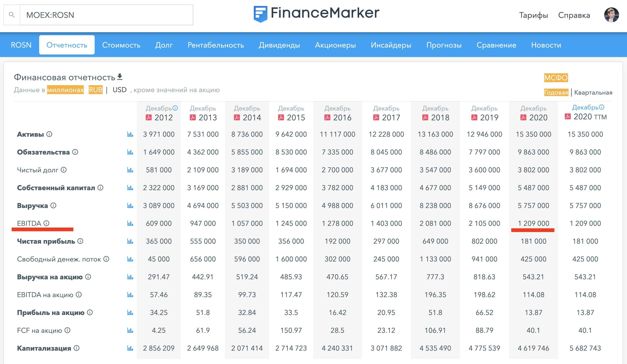Image resolution: width=627 pixels, height=364 pixels.
Task: Click the info icon next to EBITDA
Action: [x=47, y=223]
